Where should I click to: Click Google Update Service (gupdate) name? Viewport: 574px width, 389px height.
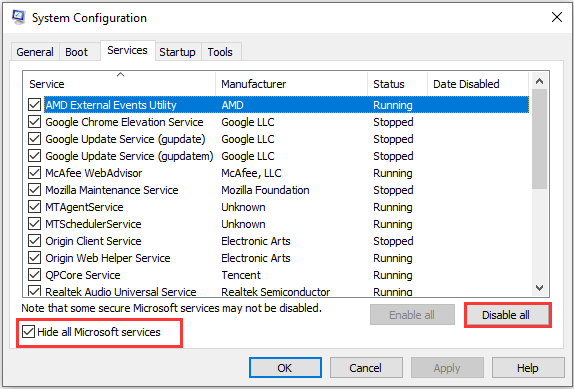[125, 139]
